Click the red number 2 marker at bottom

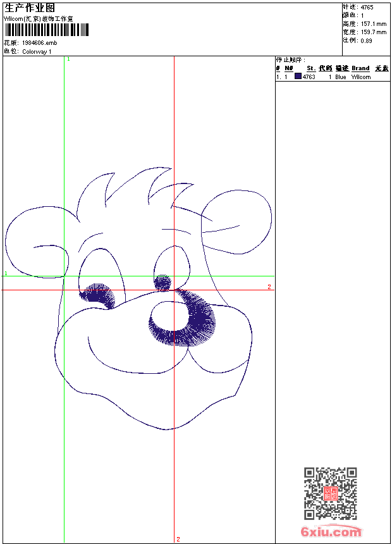[178, 539]
